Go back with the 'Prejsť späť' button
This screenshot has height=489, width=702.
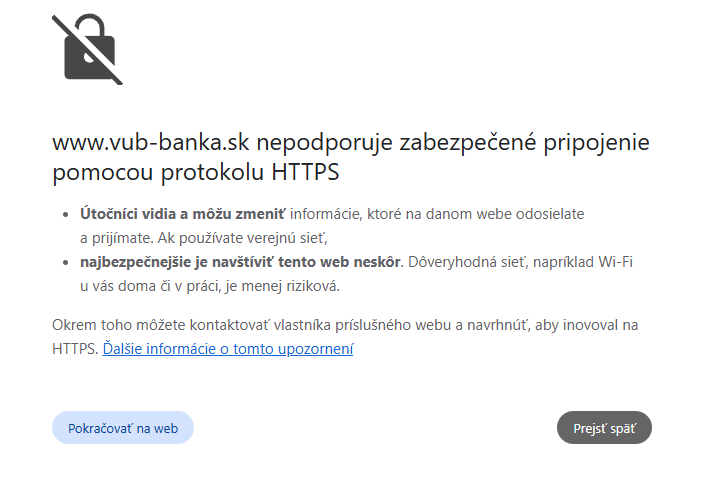tap(604, 428)
